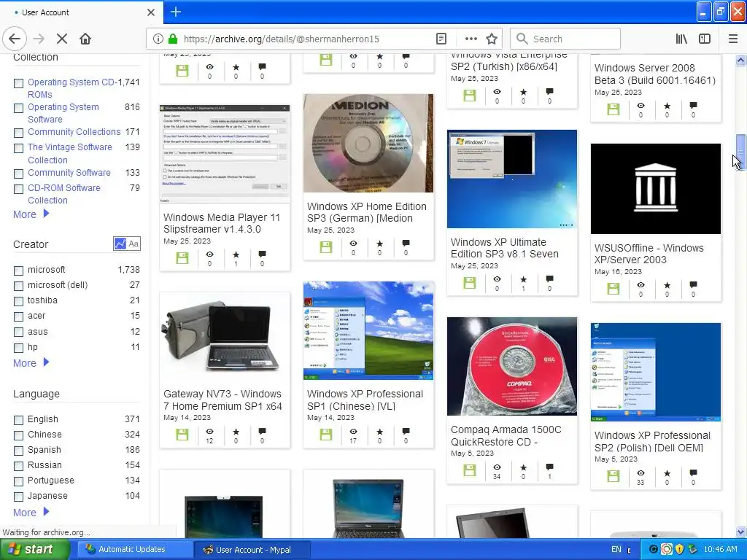Image resolution: width=747 pixels, height=560 pixels.
Task: Go back with the browser back arrow
Action: [15, 39]
